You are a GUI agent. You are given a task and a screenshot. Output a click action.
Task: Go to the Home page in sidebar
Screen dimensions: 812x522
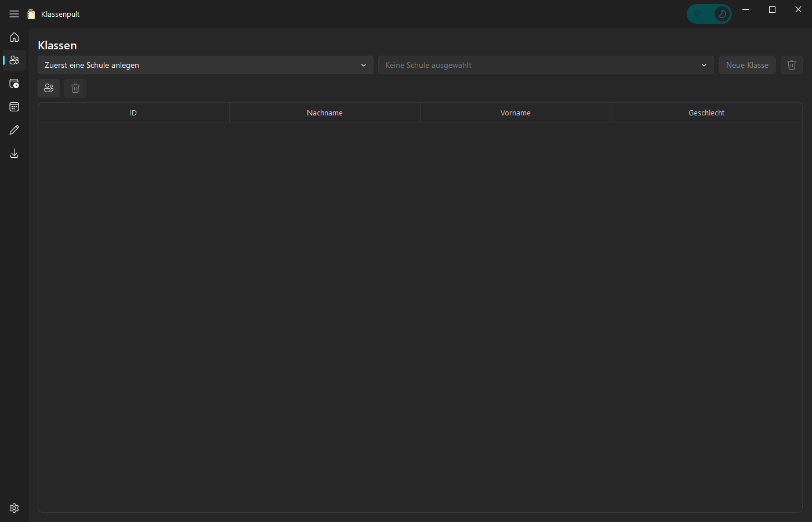14,37
